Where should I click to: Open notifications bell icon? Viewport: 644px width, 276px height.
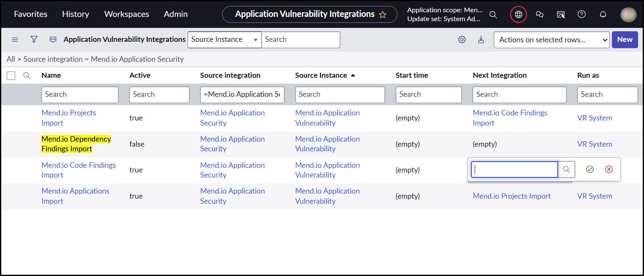click(603, 14)
